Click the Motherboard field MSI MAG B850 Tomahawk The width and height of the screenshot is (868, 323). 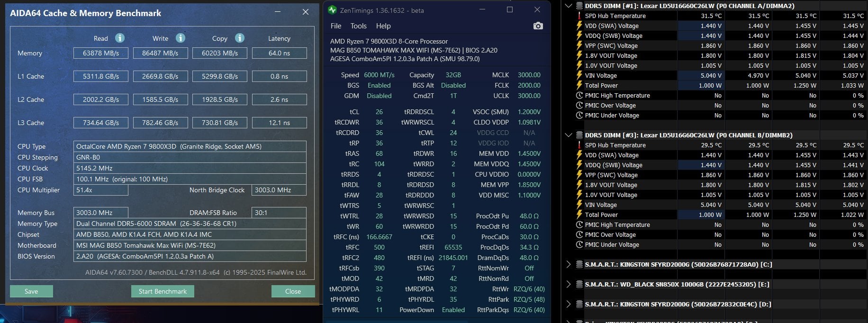point(190,245)
